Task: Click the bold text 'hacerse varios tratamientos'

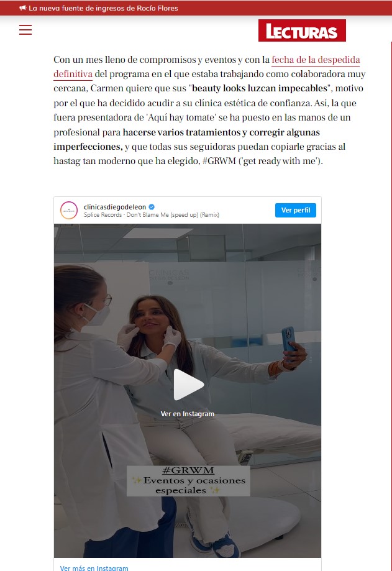Action: pos(181,132)
